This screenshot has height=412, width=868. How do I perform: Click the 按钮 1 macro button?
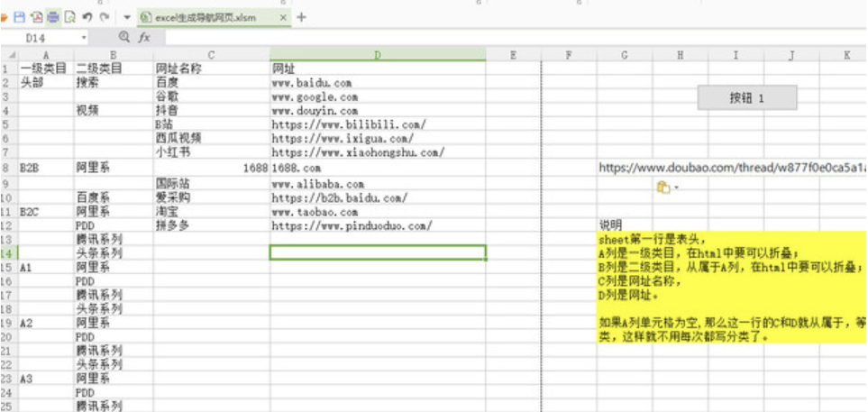747,97
